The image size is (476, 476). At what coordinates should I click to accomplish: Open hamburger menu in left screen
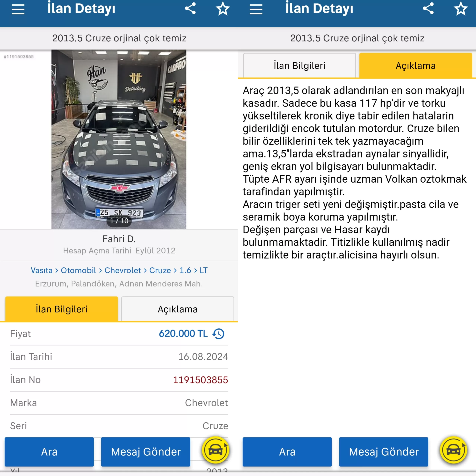(x=18, y=9)
